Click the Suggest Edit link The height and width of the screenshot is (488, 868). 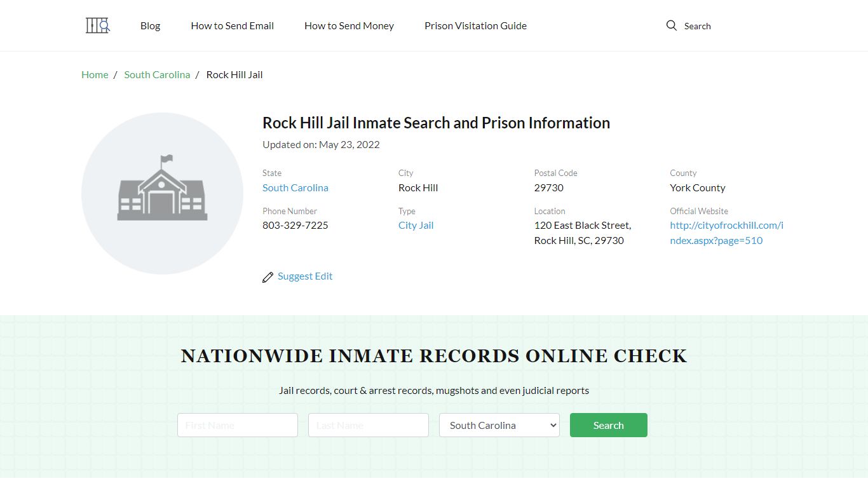click(x=305, y=276)
